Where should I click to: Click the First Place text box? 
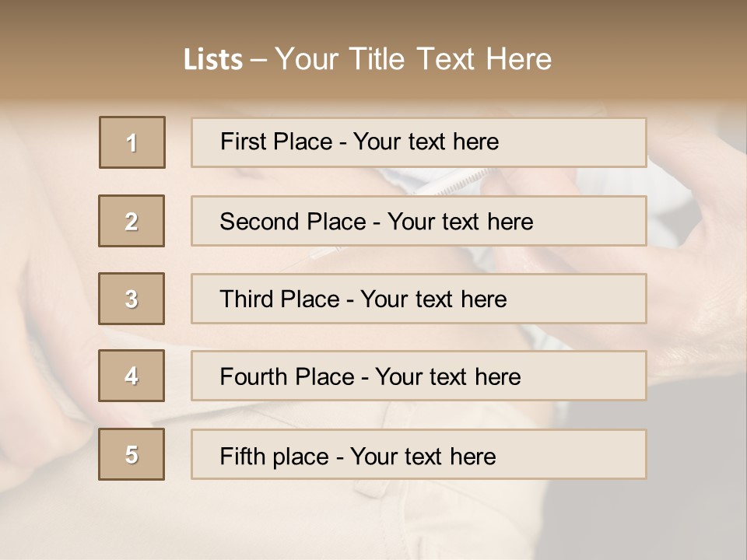[419, 142]
